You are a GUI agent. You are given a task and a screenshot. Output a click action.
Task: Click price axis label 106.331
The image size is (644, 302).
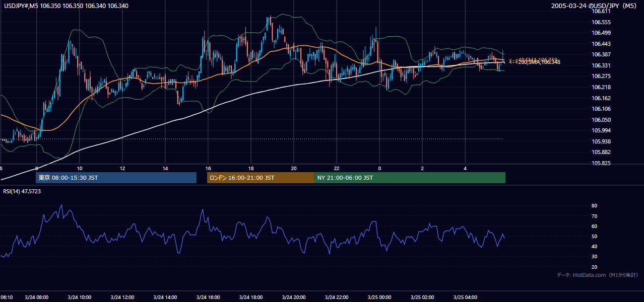point(601,65)
